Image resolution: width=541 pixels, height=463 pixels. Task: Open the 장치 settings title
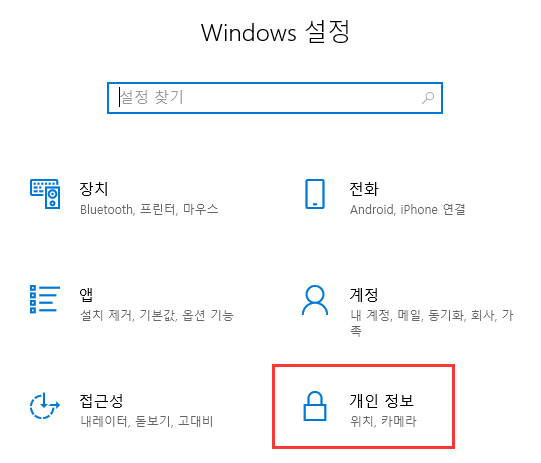pyautogui.click(x=94, y=189)
